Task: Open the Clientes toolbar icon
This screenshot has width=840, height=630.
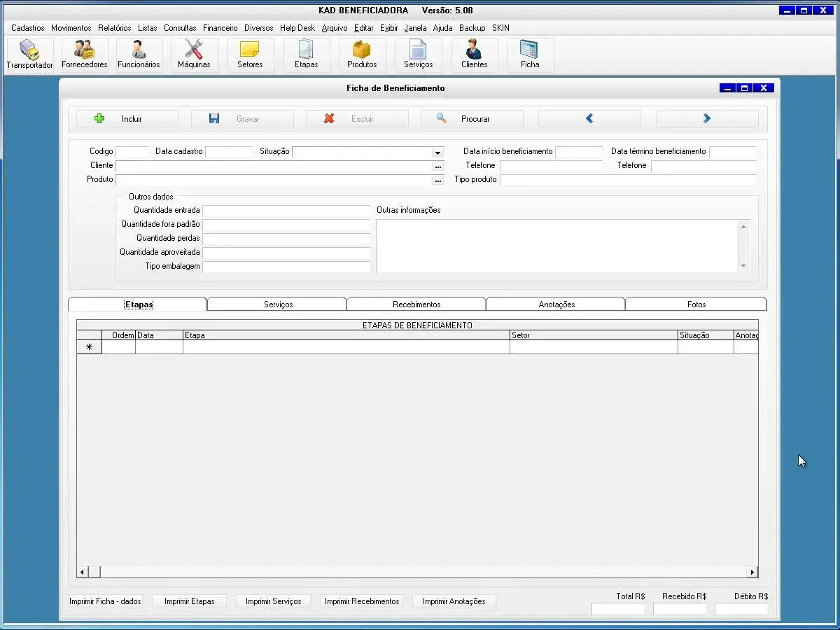Action: pyautogui.click(x=474, y=55)
